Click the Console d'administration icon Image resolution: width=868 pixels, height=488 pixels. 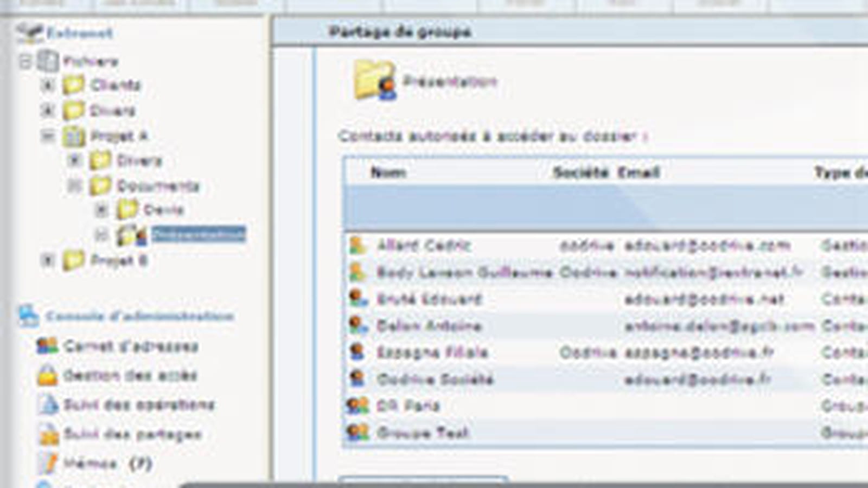coord(29,316)
